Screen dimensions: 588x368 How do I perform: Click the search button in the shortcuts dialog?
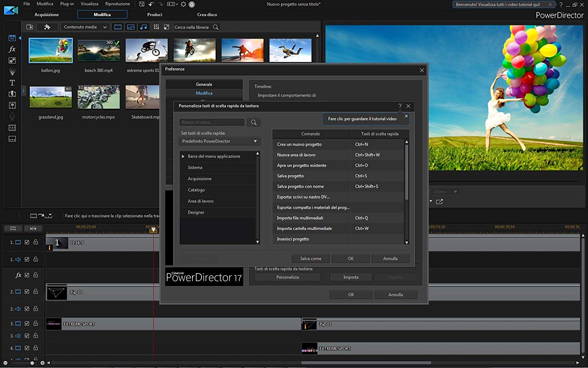pyautogui.click(x=254, y=122)
